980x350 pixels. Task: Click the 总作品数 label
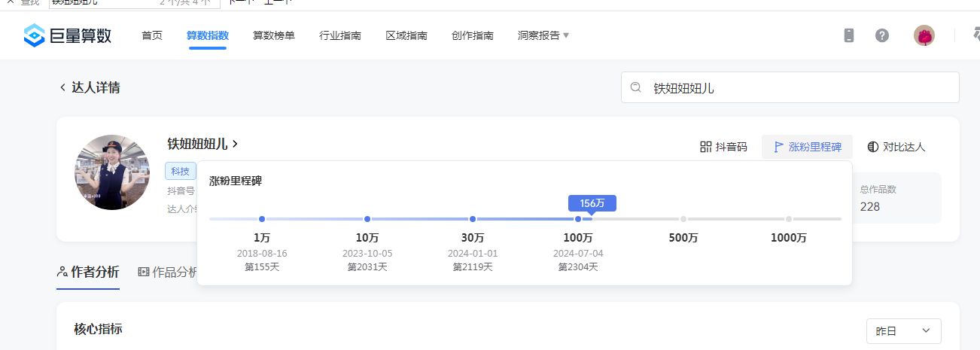[878, 190]
